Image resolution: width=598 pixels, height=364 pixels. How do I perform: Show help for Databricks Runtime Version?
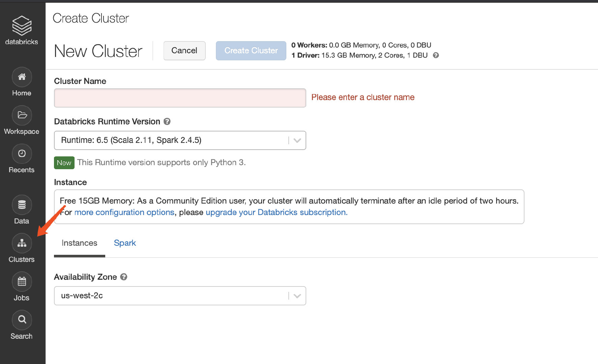coord(167,121)
